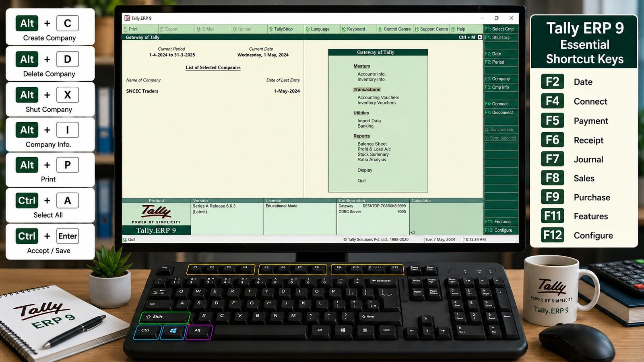The image size is (644, 362).
Task: Click the Q: Quit button at bottom left
Action: click(129, 239)
